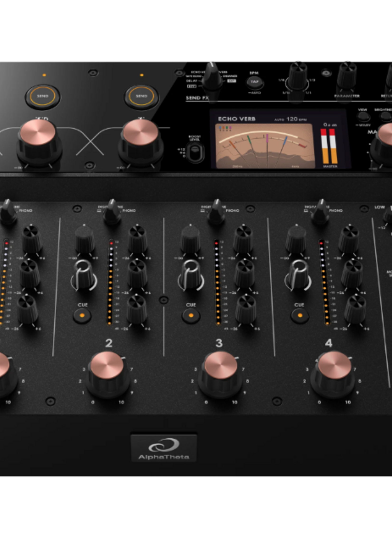The image size is (392, 549).
Task: Click the VU needle graphic on the display
Action: point(265,146)
